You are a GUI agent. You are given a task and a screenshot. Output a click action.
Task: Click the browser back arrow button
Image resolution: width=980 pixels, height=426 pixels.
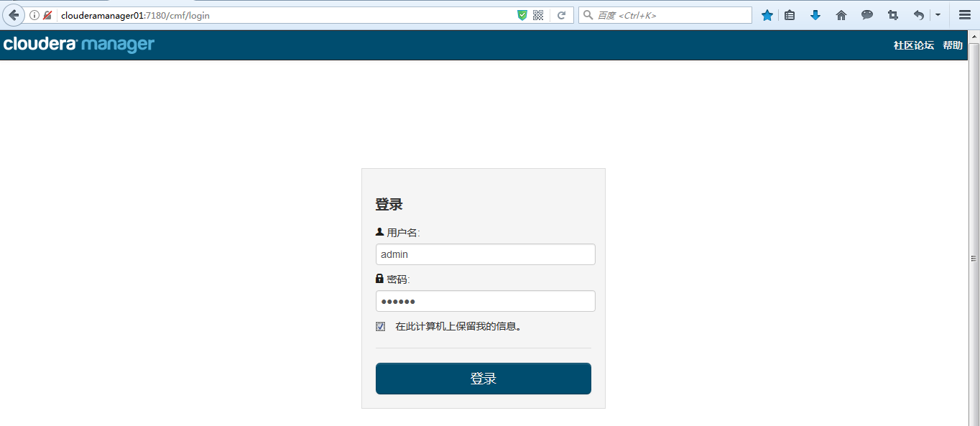(x=14, y=15)
